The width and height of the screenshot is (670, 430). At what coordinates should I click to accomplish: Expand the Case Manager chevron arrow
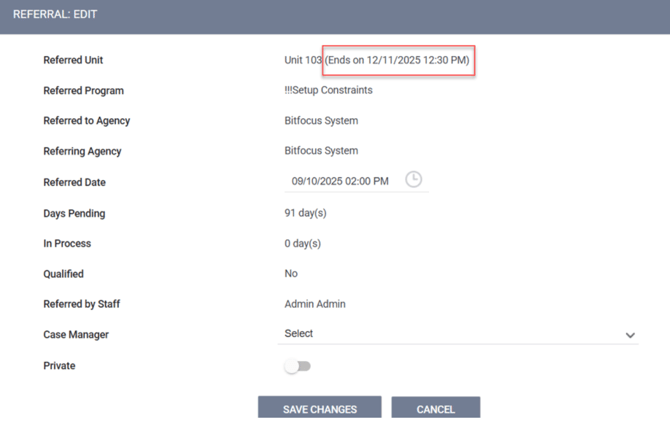630,335
